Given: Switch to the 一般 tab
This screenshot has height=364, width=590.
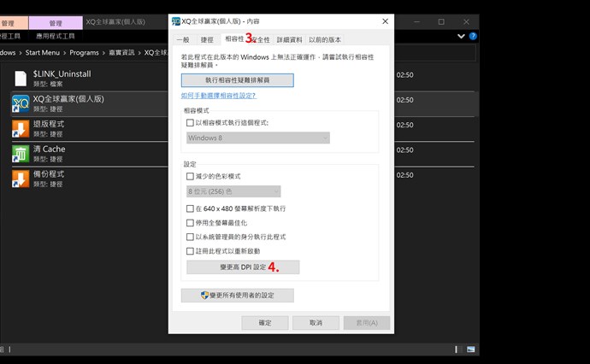Looking at the screenshot, I should point(183,40).
